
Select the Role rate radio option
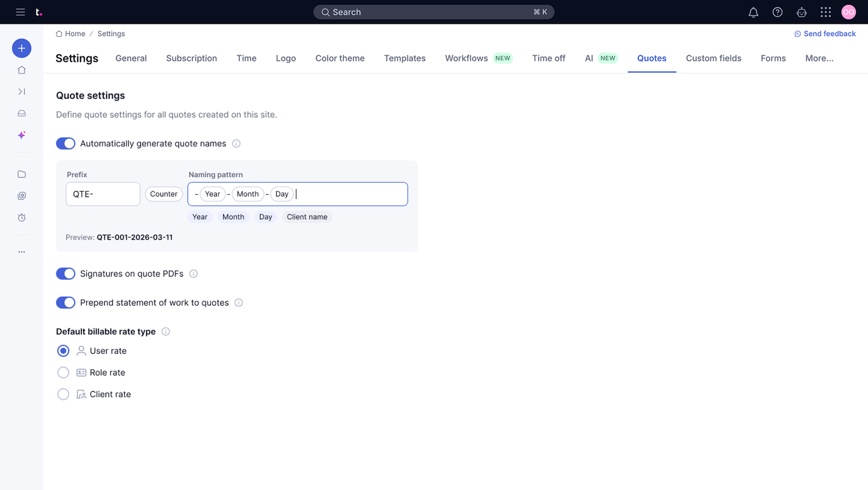point(63,372)
